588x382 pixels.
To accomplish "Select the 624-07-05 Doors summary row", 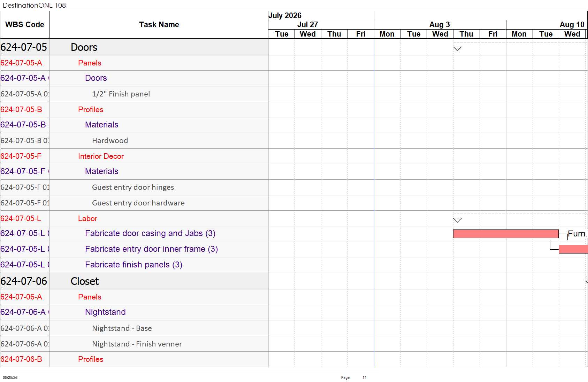I will 134,47.
